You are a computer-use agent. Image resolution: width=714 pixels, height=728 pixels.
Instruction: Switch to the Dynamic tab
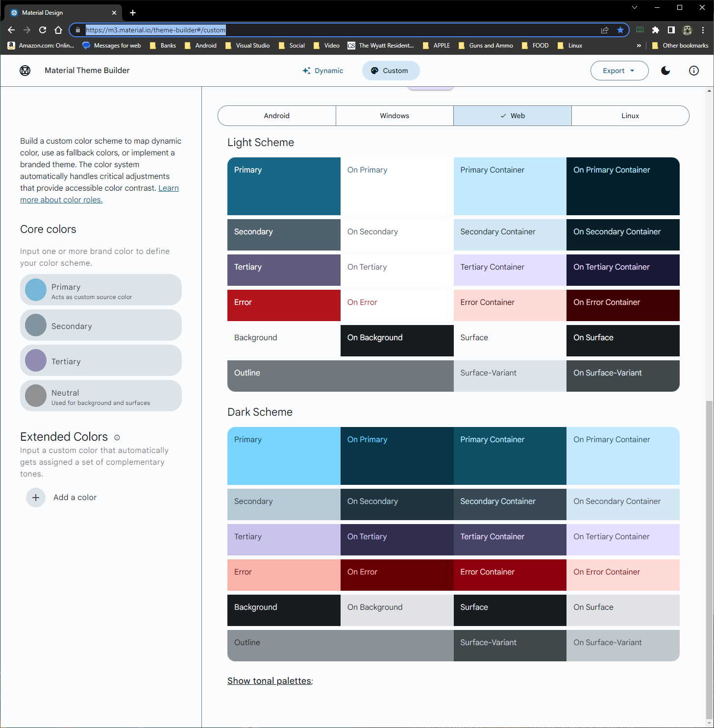click(x=323, y=71)
